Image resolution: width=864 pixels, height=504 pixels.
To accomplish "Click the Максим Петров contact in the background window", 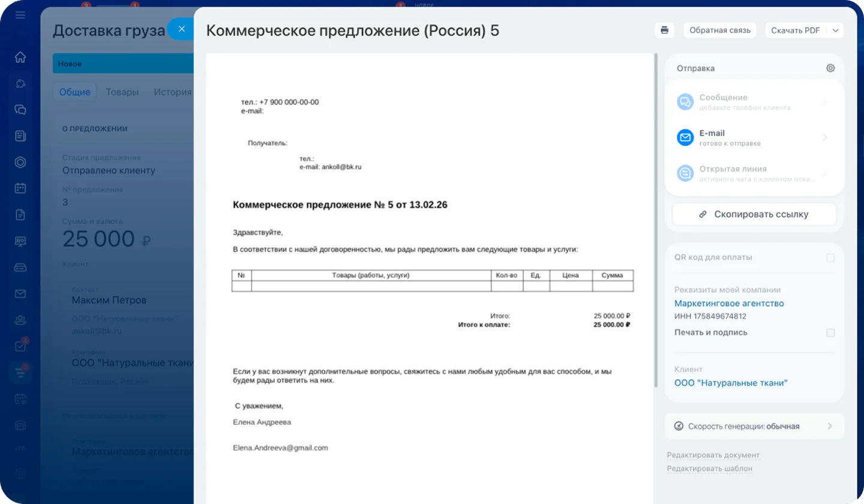I will tap(109, 300).
